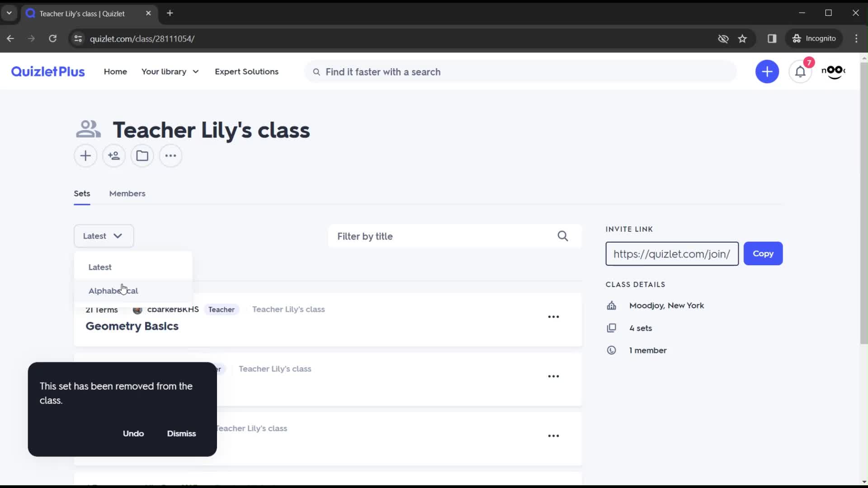
Task: Click the more options ellipsis icon
Action: (x=171, y=155)
